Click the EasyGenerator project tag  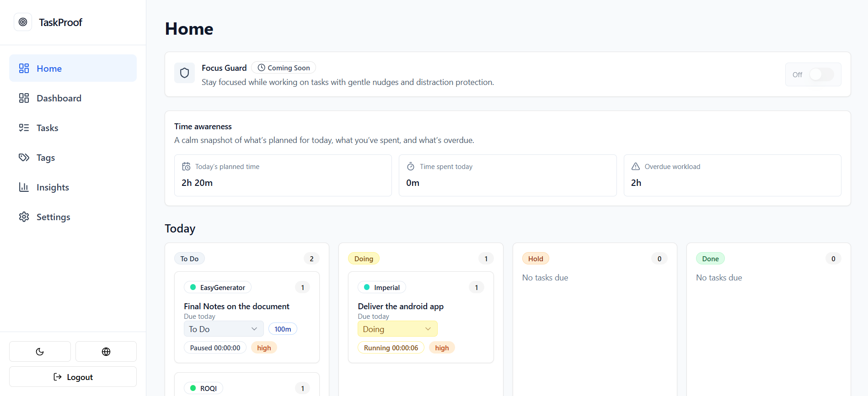point(218,287)
